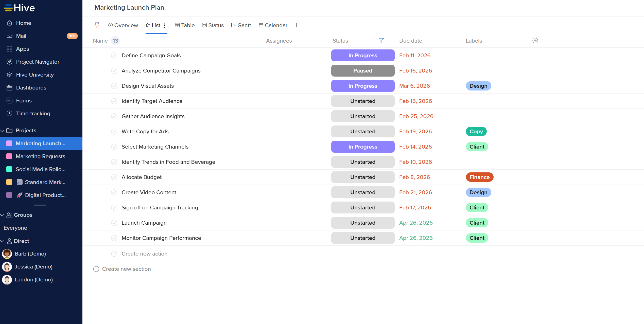Select the Apps icon in sidebar

[9, 49]
